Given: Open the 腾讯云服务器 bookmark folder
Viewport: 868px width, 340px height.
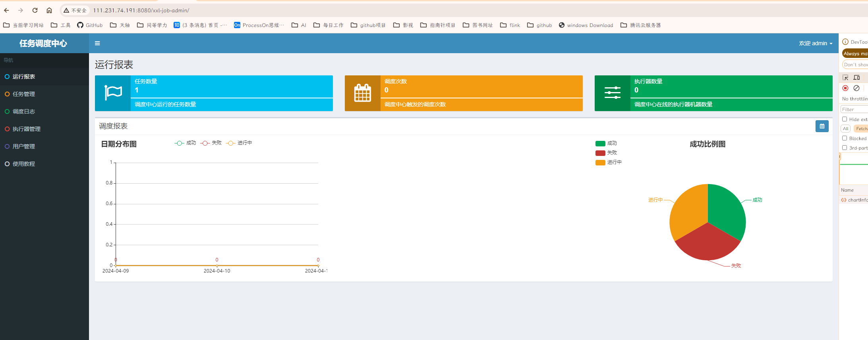Looking at the screenshot, I should [641, 25].
